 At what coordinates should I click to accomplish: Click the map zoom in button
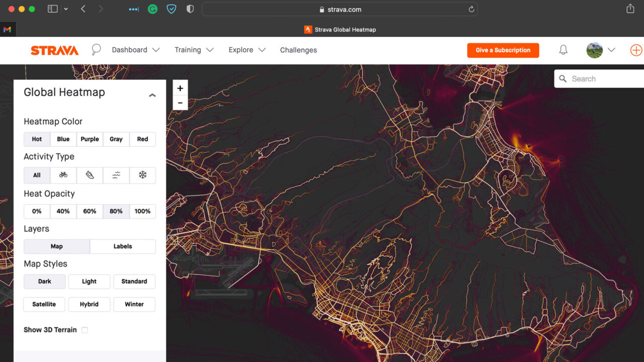(x=180, y=87)
